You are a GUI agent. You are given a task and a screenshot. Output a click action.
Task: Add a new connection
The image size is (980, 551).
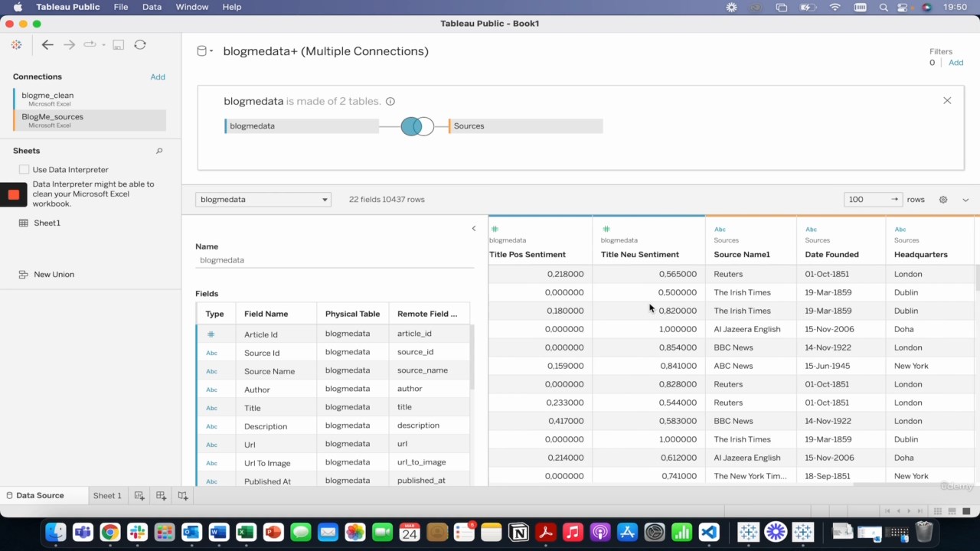tap(158, 77)
